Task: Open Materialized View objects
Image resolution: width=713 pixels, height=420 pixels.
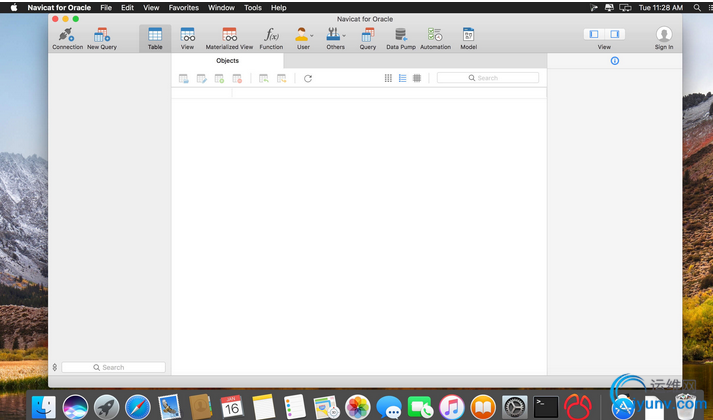Action: (229, 38)
